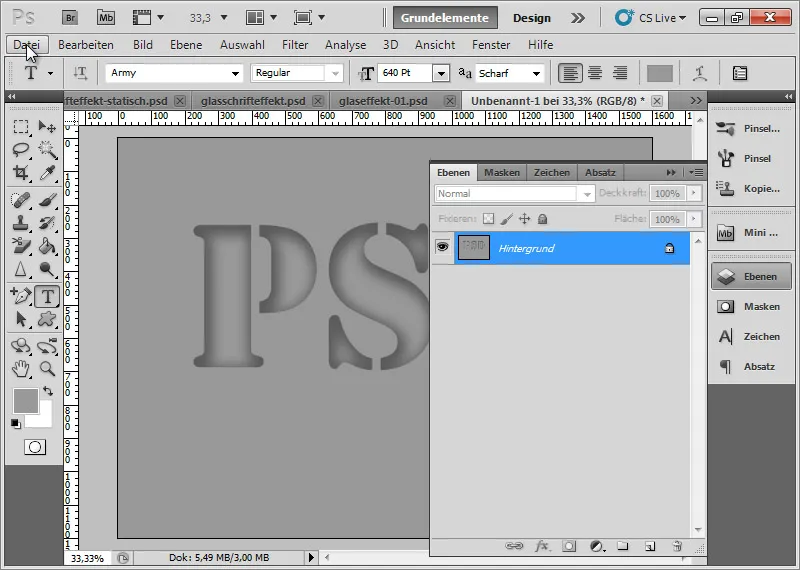Screen dimensions: 800x570
Task: Reset default foreground and background colors
Action: tap(16, 424)
